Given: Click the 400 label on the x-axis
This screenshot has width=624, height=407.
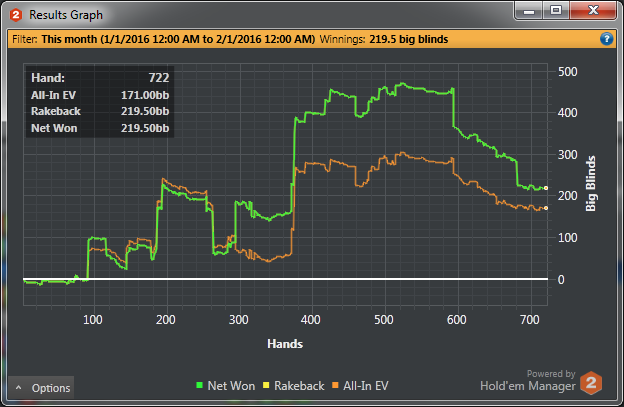Looking at the screenshot, I should (311, 320).
